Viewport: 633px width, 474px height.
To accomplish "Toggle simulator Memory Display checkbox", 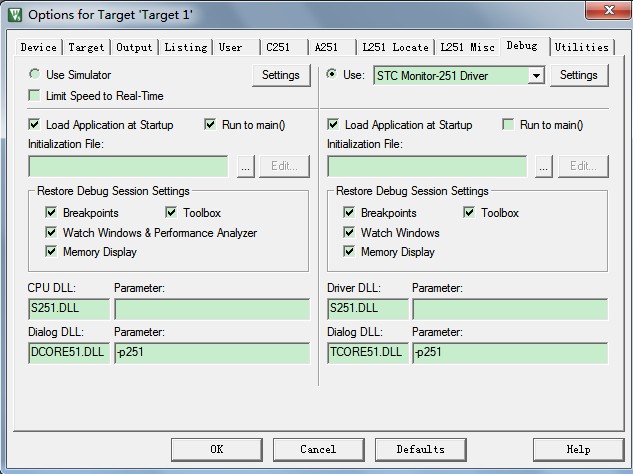I will coord(51,252).
